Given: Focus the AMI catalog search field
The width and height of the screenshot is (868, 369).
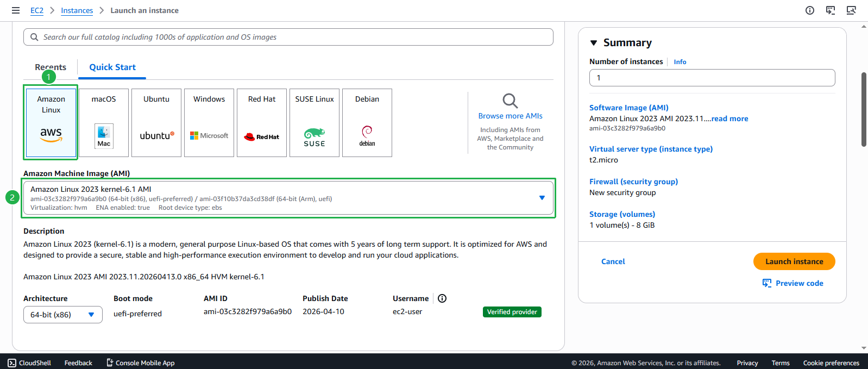Looking at the screenshot, I should (x=288, y=37).
